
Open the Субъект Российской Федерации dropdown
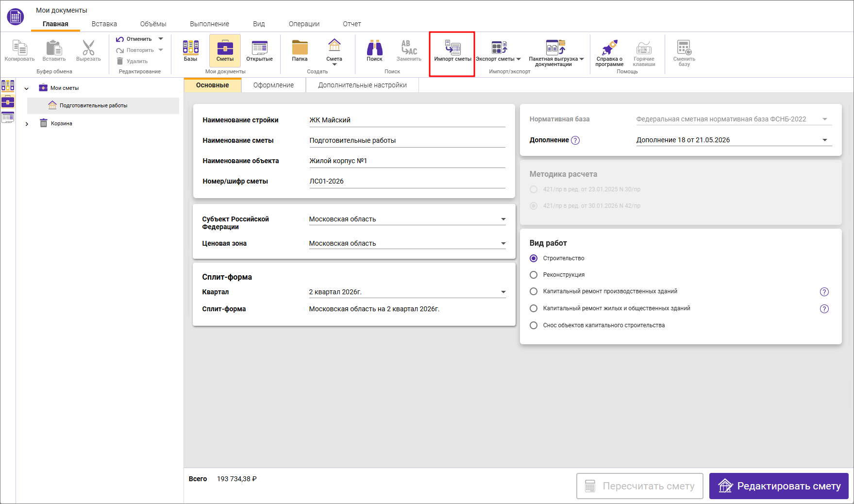pos(407,219)
